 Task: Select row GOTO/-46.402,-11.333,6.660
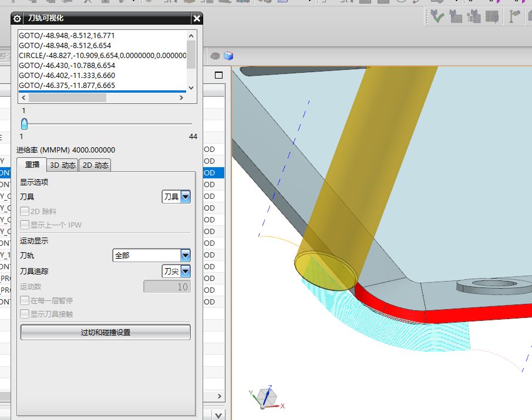(102, 75)
